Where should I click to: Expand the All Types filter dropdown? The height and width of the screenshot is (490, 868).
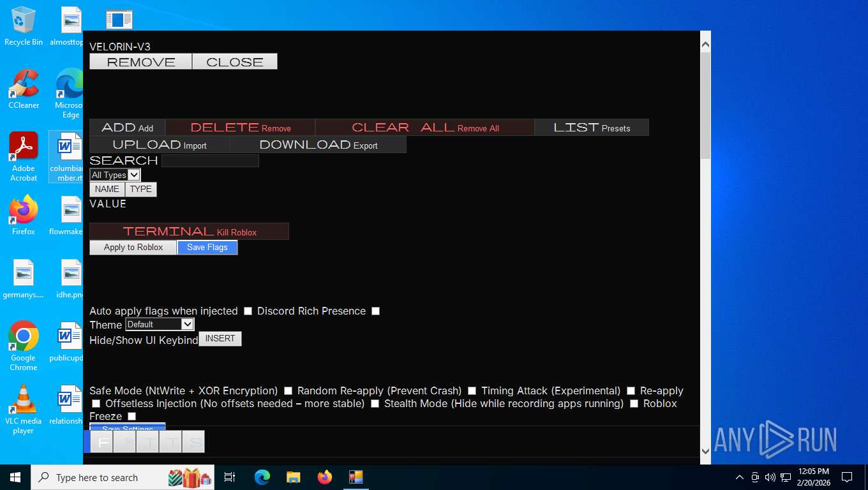point(115,175)
